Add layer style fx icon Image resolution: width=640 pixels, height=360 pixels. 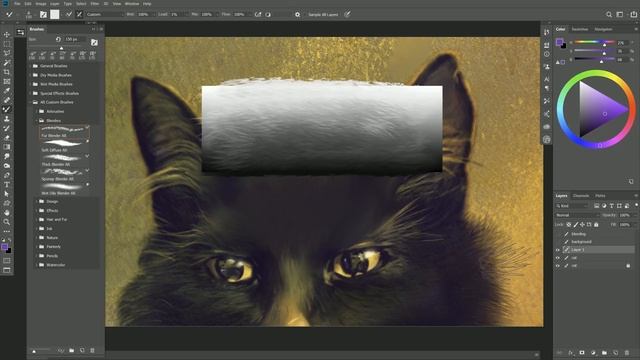click(x=571, y=353)
